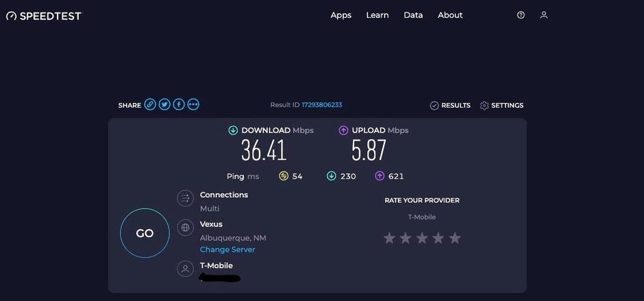Click the download latency icon
The image size is (644, 301).
pos(332,176)
